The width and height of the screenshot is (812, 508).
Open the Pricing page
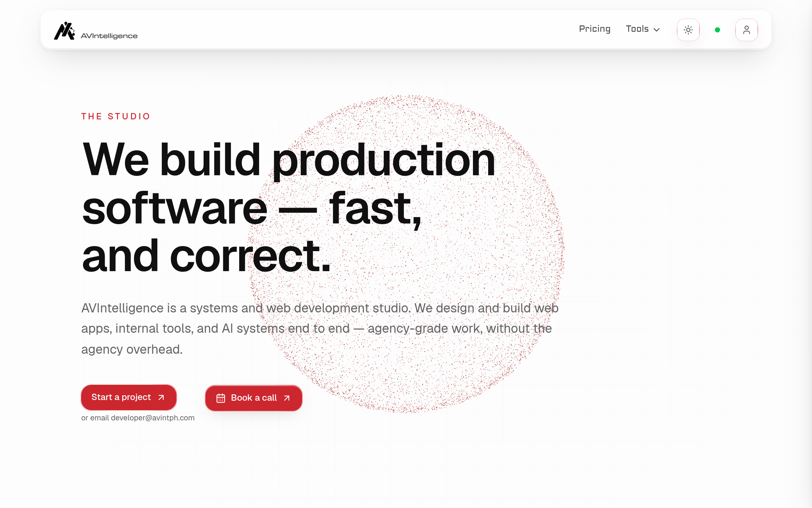point(595,29)
